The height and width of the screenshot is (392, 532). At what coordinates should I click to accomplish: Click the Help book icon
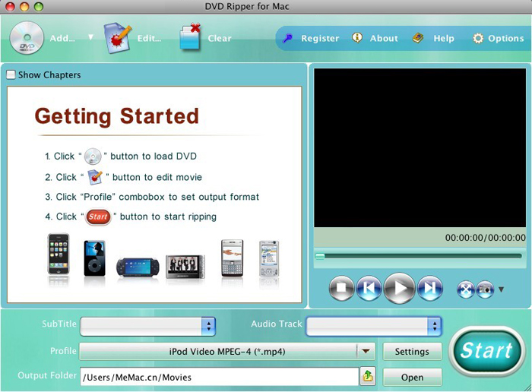pos(418,38)
